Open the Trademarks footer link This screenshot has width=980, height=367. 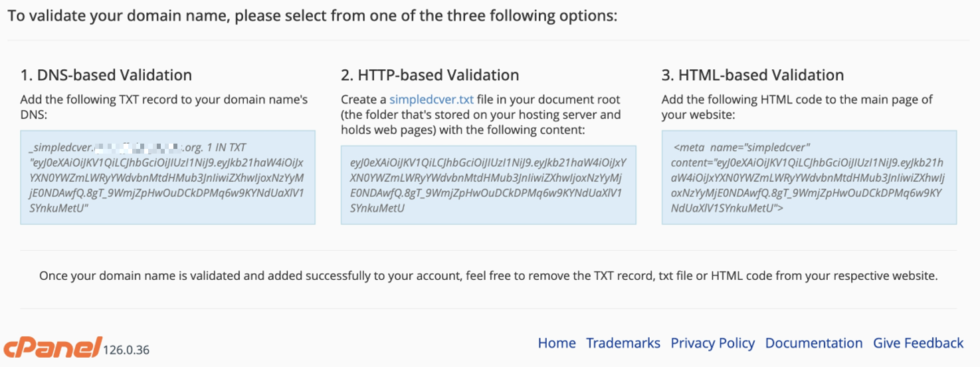click(623, 343)
